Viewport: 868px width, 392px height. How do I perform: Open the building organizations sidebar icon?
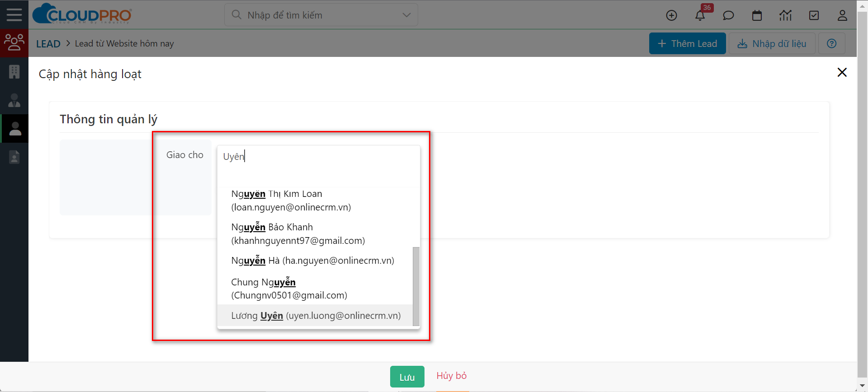pyautogui.click(x=14, y=71)
